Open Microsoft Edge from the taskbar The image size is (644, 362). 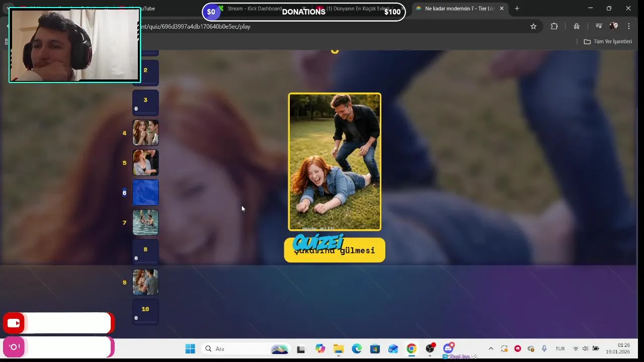pos(357,349)
